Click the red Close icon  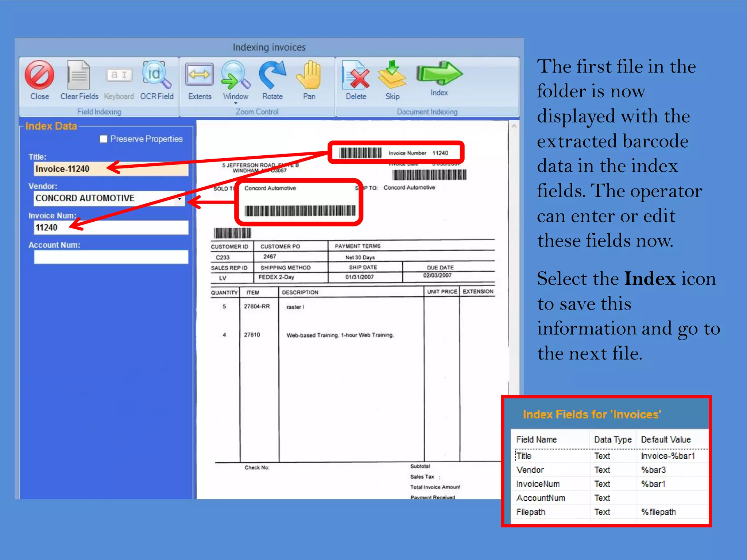click(39, 75)
